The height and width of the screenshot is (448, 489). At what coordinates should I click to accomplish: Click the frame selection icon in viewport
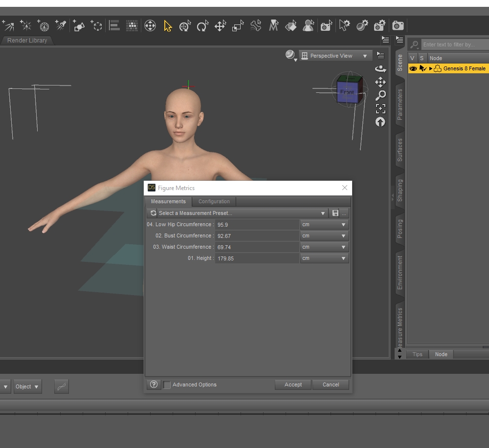380,108
